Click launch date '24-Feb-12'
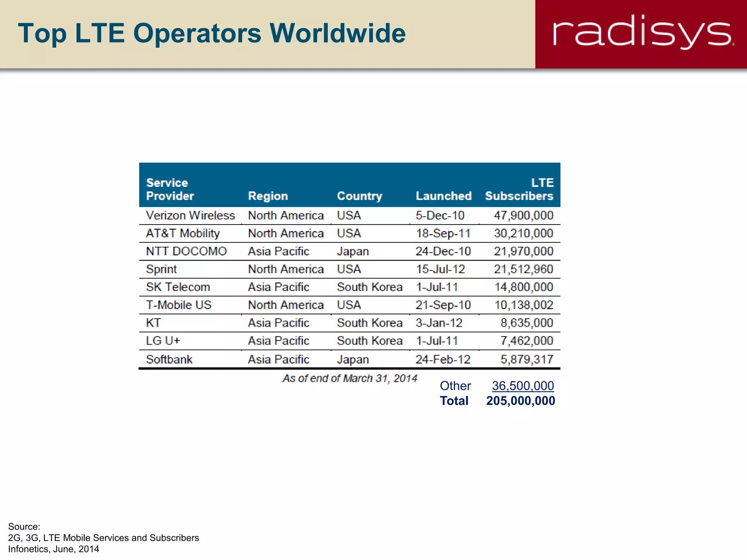The height and width of the screenshot is (560, 747). point(443,359)
